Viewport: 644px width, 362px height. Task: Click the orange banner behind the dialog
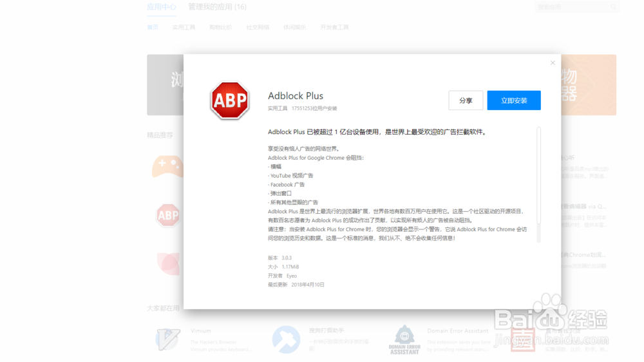[589, 84]
